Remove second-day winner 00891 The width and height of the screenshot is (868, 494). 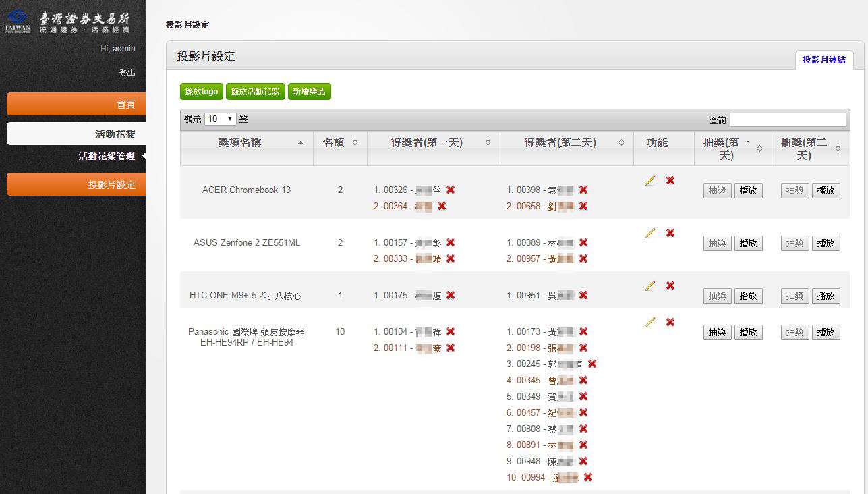point(583,445)
